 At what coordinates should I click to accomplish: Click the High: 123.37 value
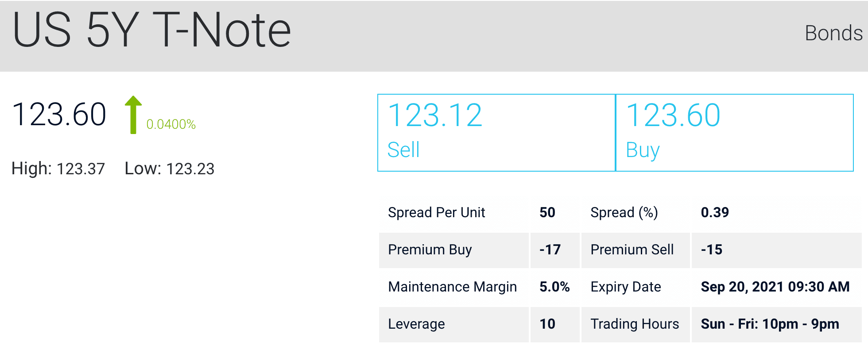tap(58, 169)
